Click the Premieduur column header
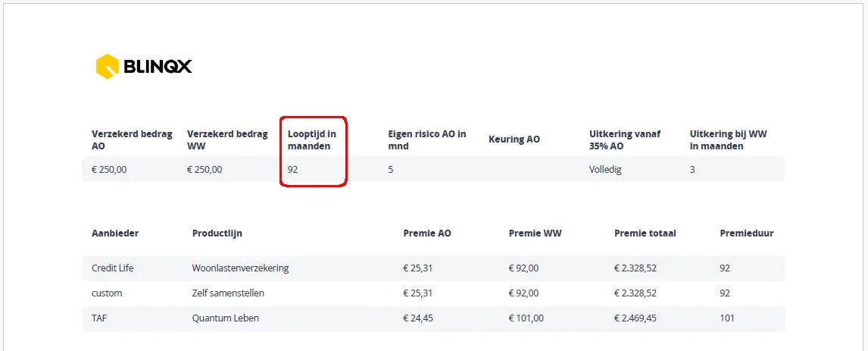 pyautogui.click(x=747, y=233)
